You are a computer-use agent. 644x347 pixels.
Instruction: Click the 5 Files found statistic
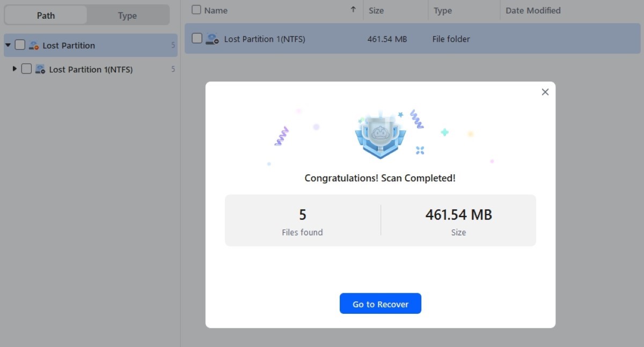point(302,221)
